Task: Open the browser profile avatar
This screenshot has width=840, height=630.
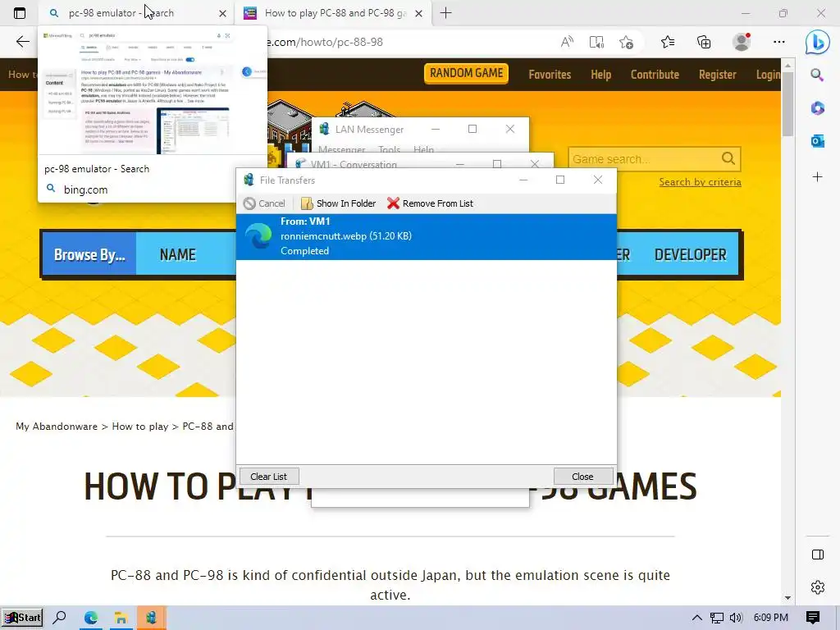Action: click(x=742, y=42)
